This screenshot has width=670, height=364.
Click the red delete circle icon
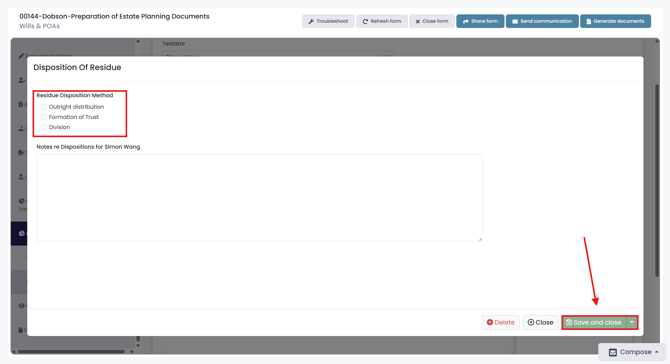490,322
